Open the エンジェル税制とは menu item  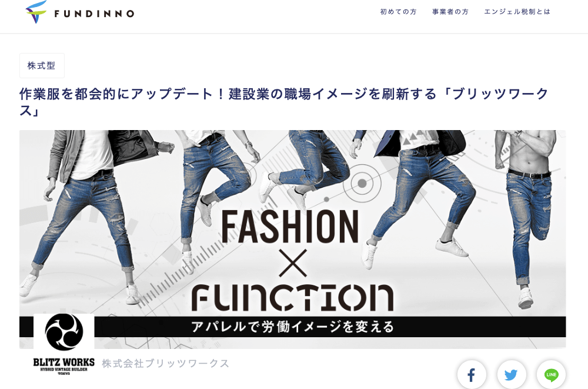[x=517, y=12]
